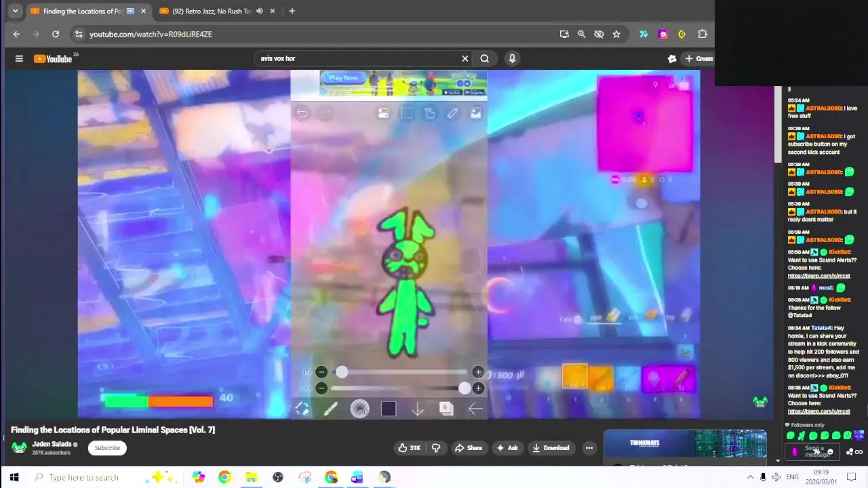Click the redo arrow in drawing overlay
This screenshot has height=488, width=868.
click(x=325, y=113)
